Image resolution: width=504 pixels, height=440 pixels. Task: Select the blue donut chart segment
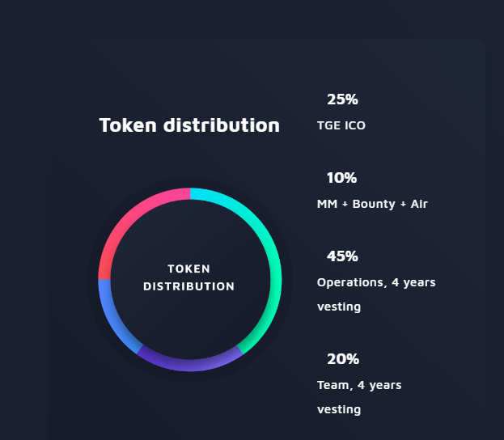110,315
